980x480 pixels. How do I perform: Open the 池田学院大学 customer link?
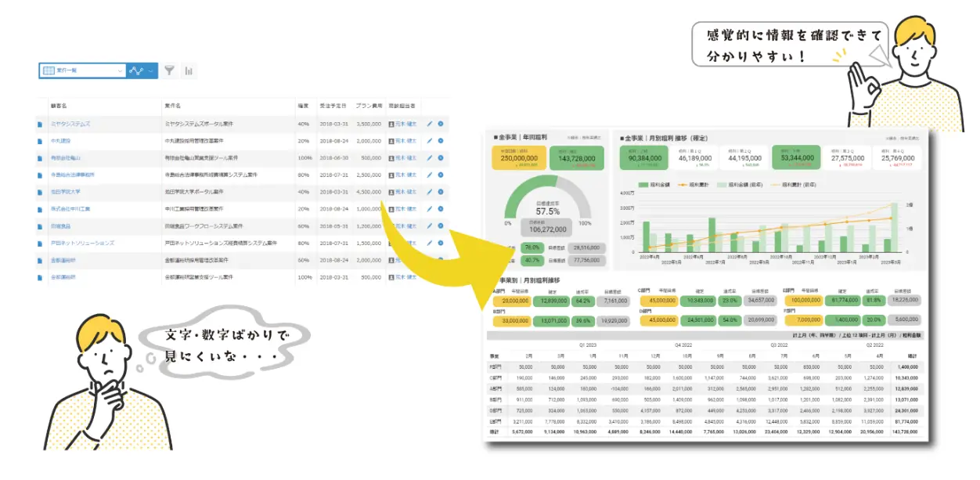pyautogui.click(x=65, y=192)
